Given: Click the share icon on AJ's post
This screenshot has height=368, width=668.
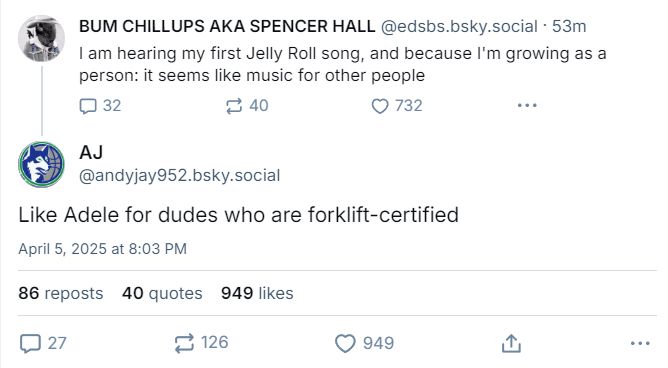Looking at the screenshot, I should pyautogui.click(x=511, y=343).
